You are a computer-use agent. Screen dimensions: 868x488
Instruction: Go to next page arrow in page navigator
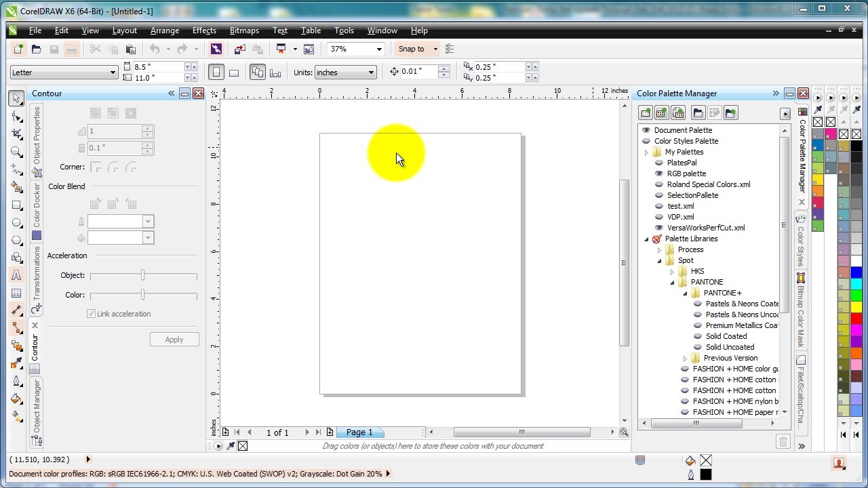click(x=307, y=432)
